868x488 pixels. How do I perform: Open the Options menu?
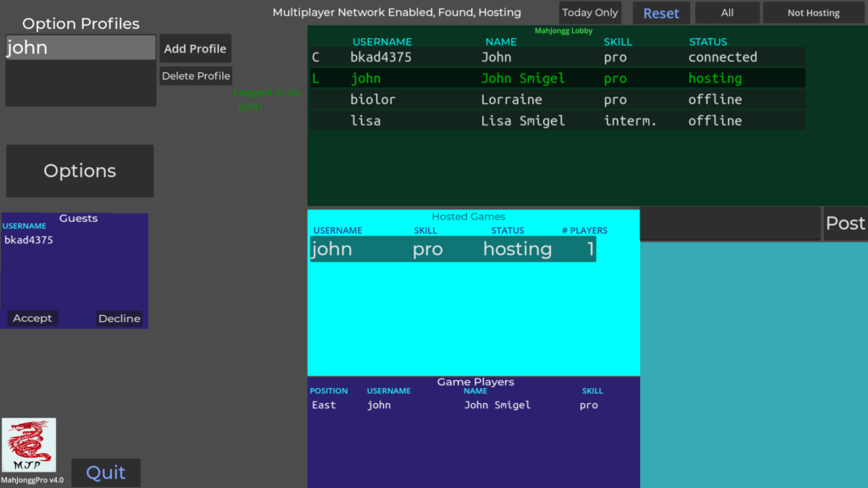click(x=80, y=171)
